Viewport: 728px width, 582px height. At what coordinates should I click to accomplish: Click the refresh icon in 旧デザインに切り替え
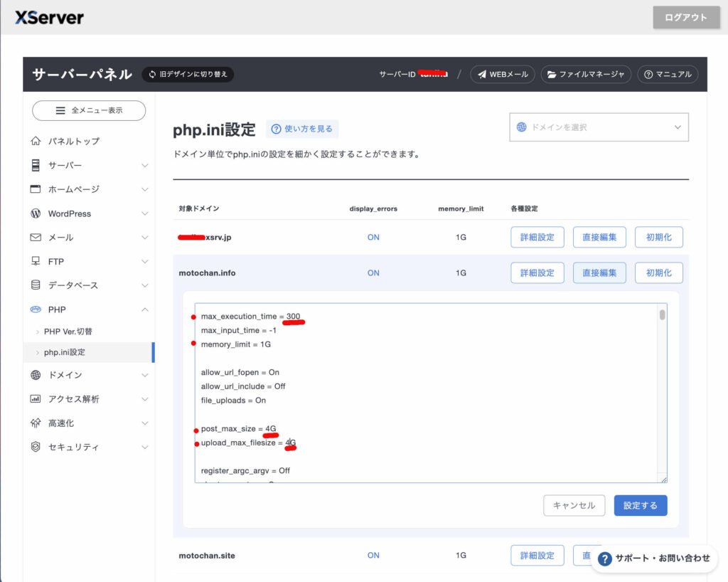click(152, 74)
